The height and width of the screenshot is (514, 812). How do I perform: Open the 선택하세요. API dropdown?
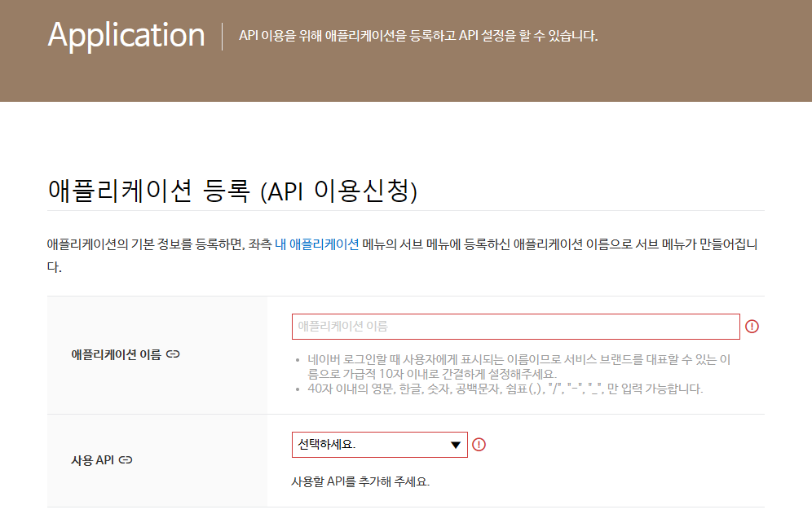pos(380,445)
